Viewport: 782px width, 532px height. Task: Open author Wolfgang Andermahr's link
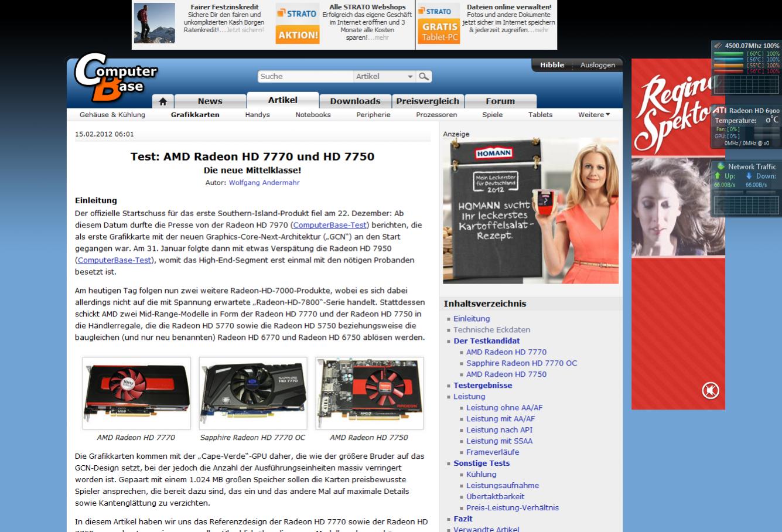click(264, 183)
